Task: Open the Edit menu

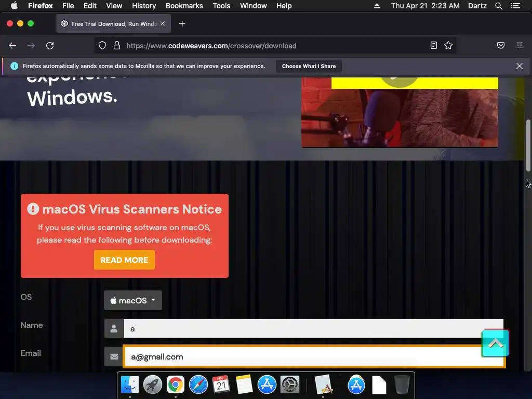Action: click(x=90, y=6)
